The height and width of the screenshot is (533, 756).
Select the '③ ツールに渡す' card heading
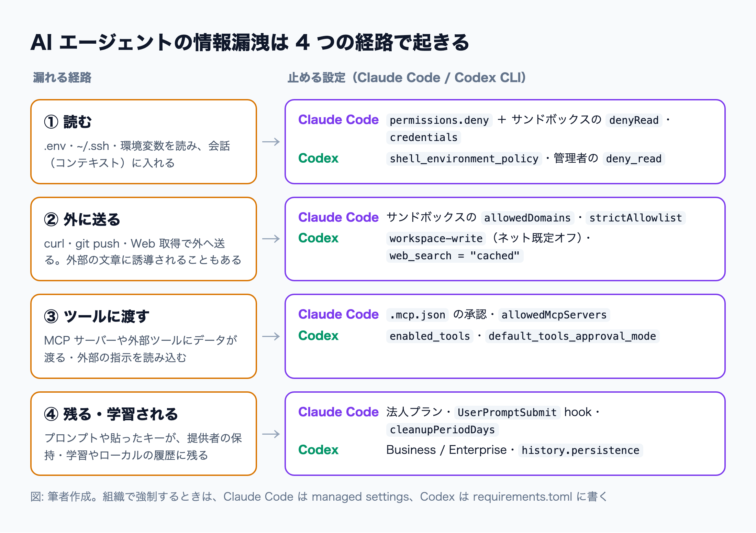coord(97,316)
